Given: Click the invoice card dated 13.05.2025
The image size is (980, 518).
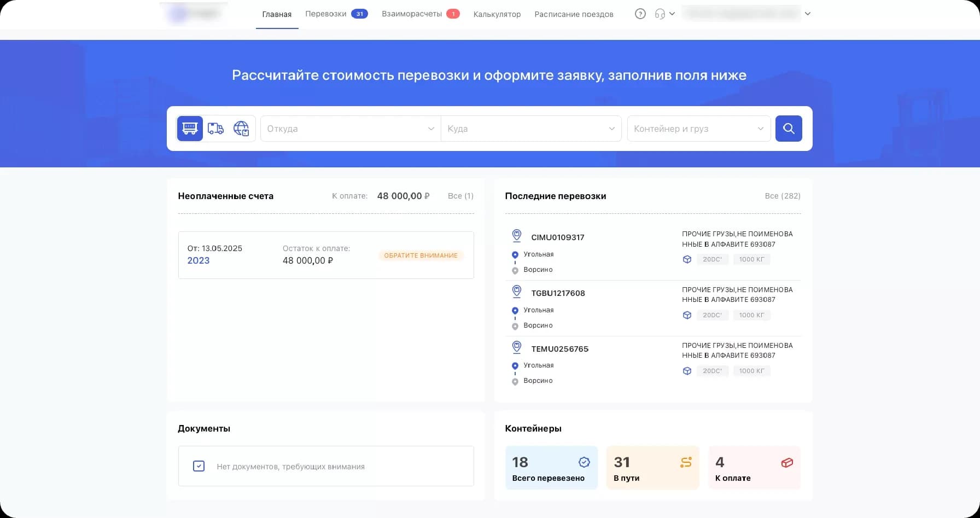Looking at the screenshot, I should point(326,255).
